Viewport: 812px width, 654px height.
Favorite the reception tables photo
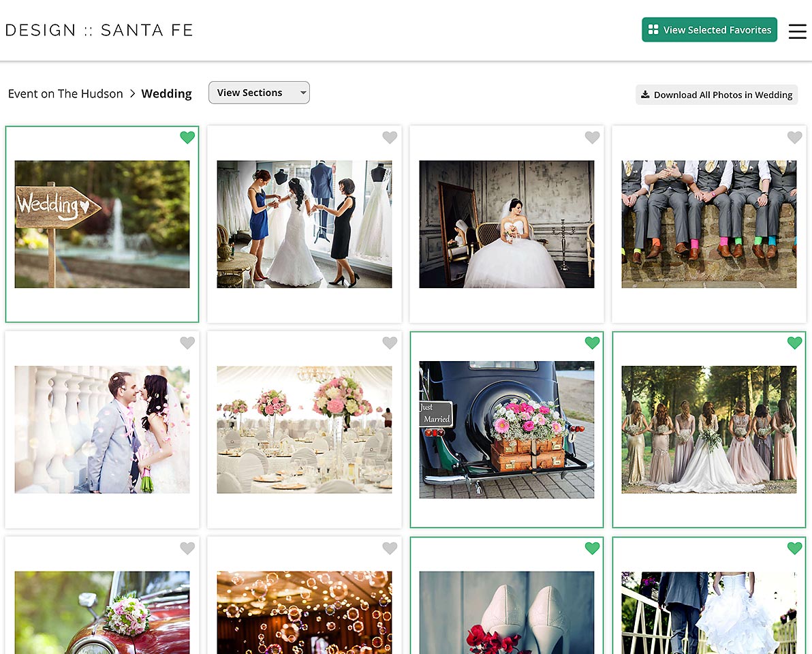pyautogui.click(x=390, y=343)
